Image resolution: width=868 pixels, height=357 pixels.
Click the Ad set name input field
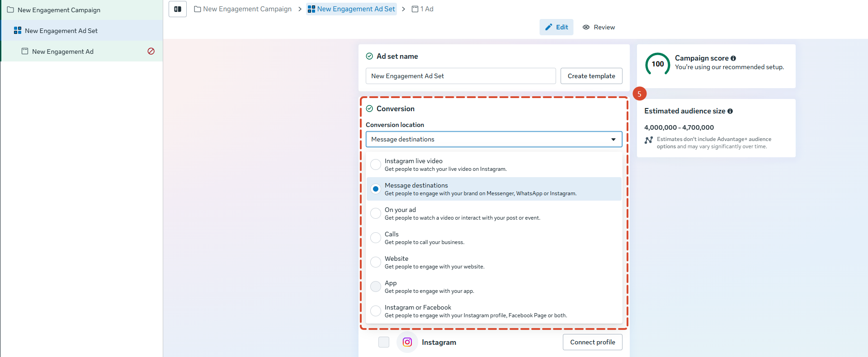pyautogui.click(x=461, y=76)
